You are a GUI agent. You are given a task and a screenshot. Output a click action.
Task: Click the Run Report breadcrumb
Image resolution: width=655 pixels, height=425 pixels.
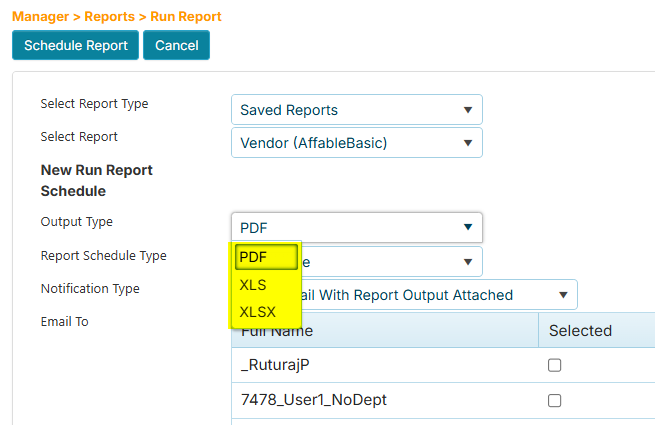pos(185,16)
